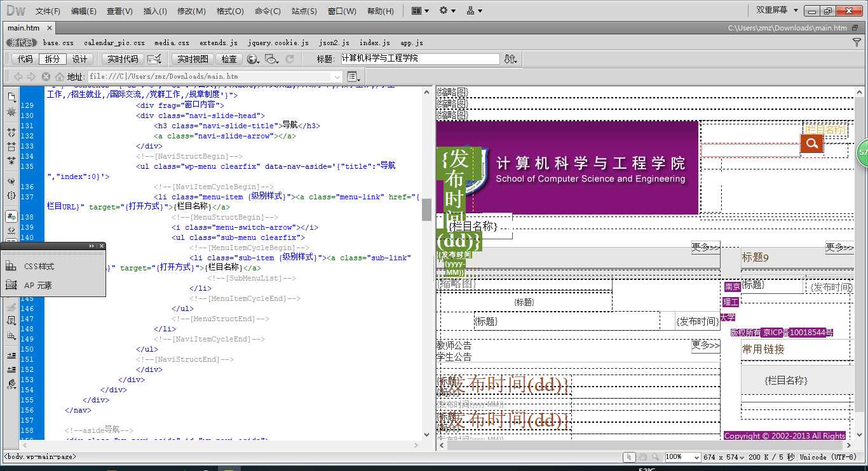Click the Home icon beside the address
The height and width of the screenshot is (471, 868).
pos(58,76)
